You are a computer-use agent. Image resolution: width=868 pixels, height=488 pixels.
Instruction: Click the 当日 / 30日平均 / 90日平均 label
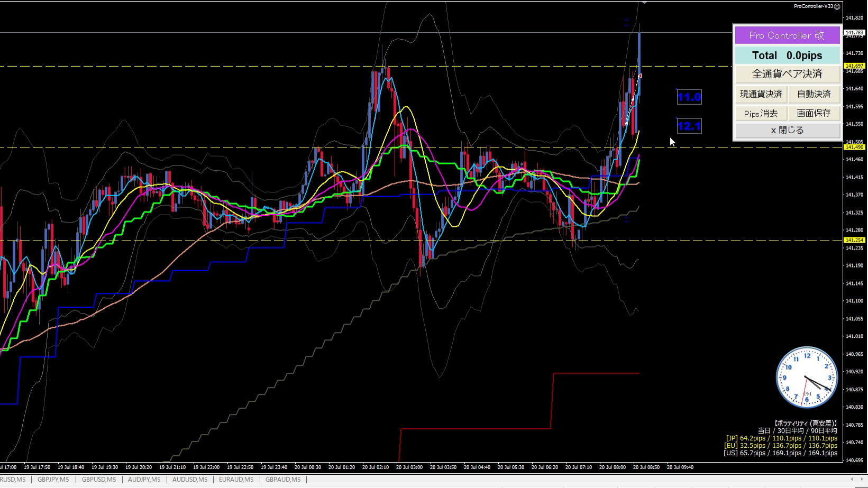[x=798, y=431]
